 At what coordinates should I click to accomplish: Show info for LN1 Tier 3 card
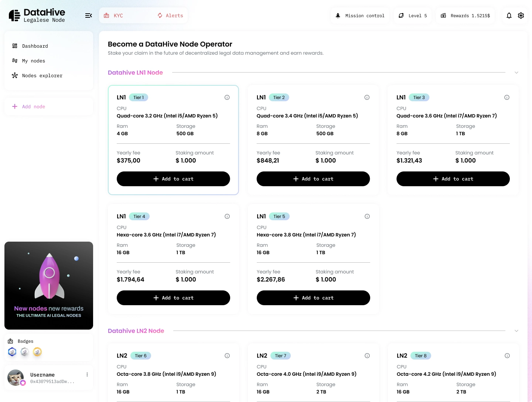click(x=507, y=98)
